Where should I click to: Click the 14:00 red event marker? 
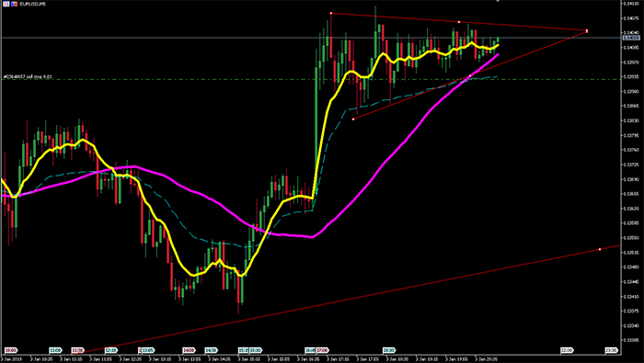(189, 350)
